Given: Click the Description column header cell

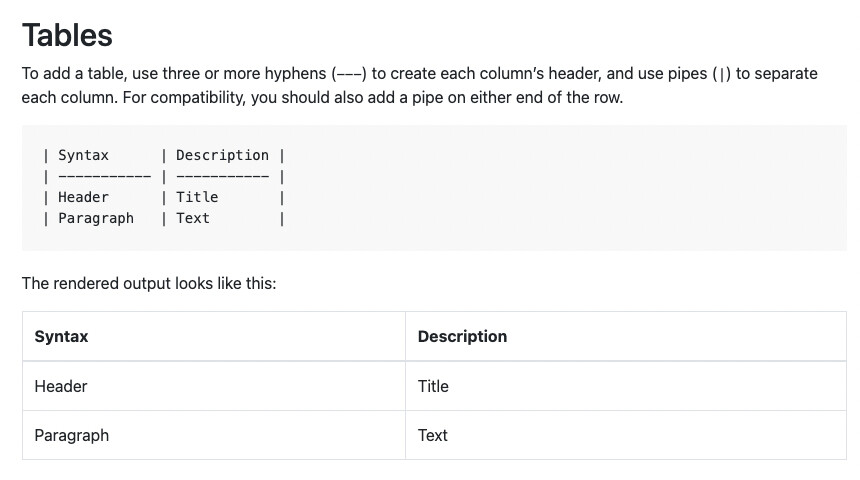Looking at the screenshot, I should (626, 336).
